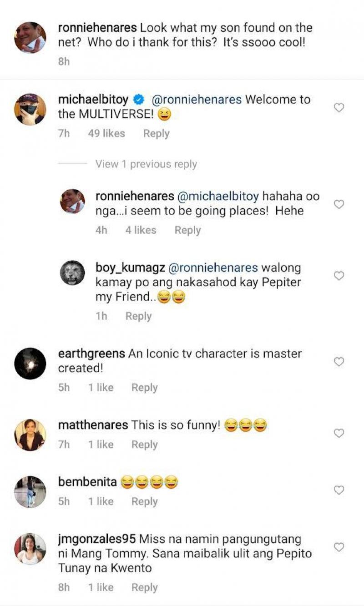Viewport: 364px width, 606px height.
Task: Like jmgonzales95's comment about Mang Tommy
Action: (339, 547)
